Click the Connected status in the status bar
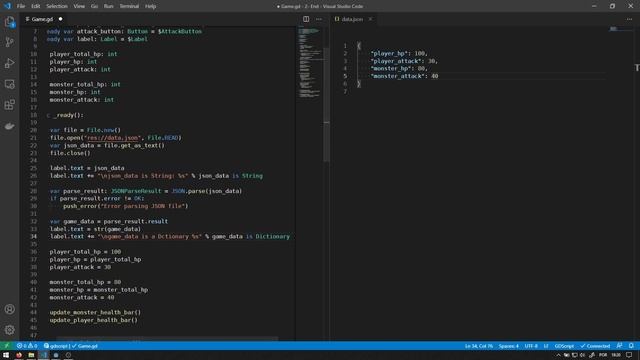The image size is (640, 360). pos(595,346)
